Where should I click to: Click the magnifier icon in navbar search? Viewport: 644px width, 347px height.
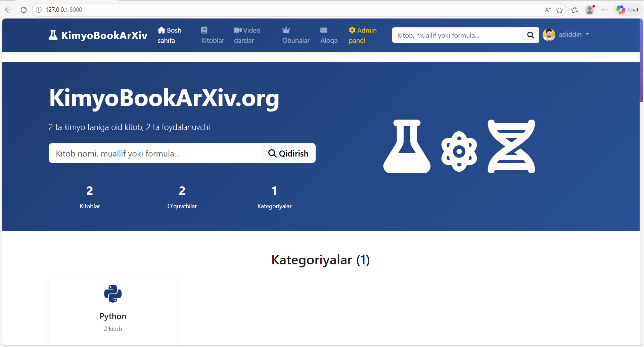530,35
